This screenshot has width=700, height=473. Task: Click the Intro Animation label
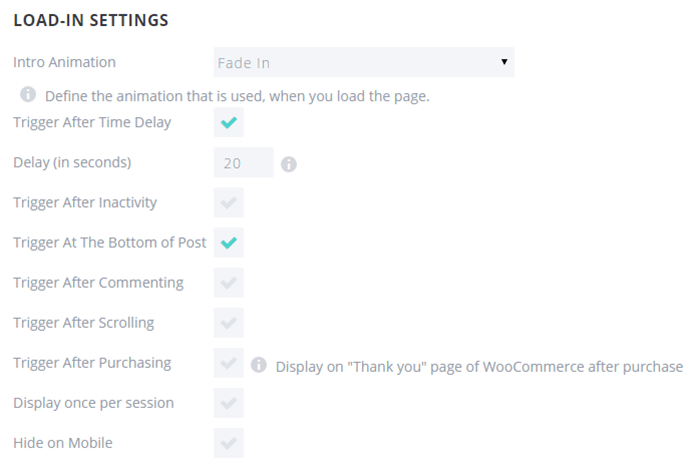click(64, 62)
